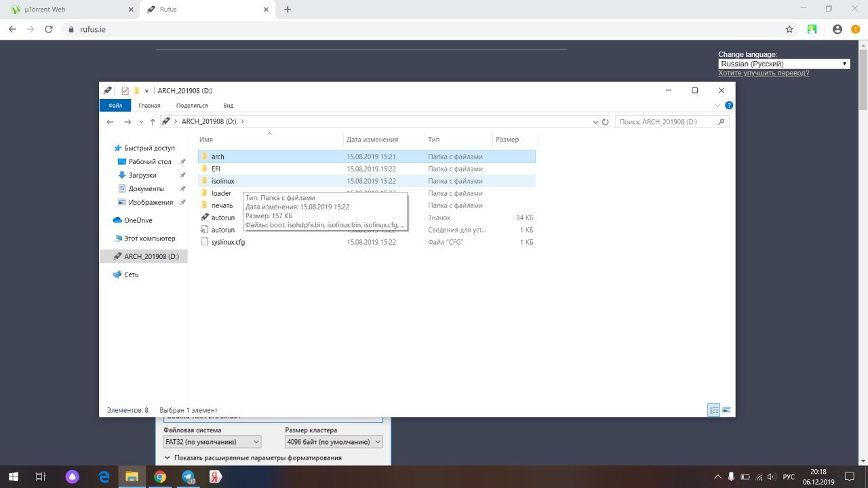Open Telegram from the taskbar
Image resolution: width=868 pixels, height=488 pixels.
click(188, 476)
